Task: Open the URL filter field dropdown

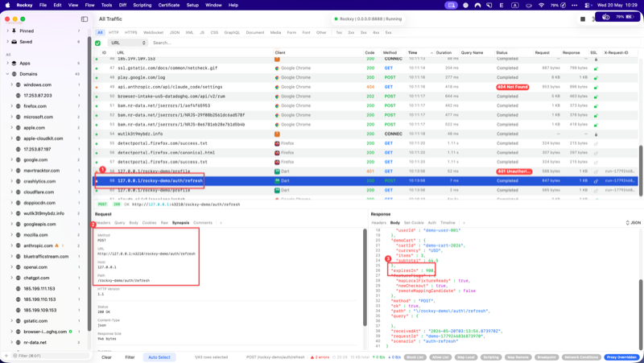Action: pos(127,43)
